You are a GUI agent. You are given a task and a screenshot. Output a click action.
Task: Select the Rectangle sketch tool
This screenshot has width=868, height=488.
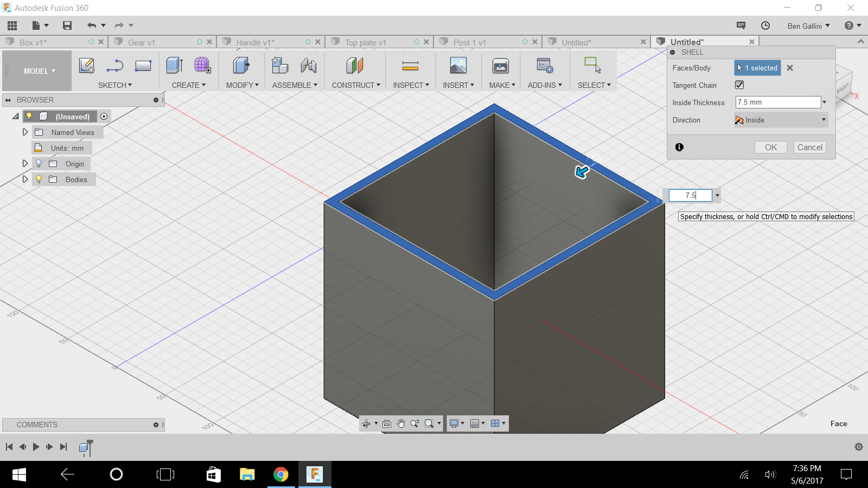tap(143, 66)
